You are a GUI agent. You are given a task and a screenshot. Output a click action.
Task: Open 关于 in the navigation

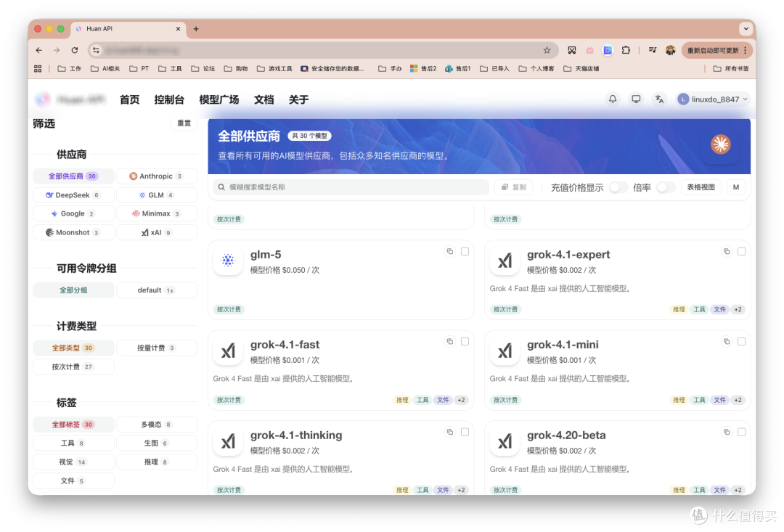(298, 99)
